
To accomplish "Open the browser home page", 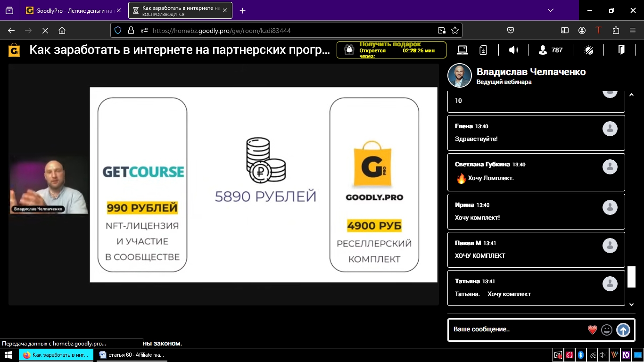I will click(62, 30).
